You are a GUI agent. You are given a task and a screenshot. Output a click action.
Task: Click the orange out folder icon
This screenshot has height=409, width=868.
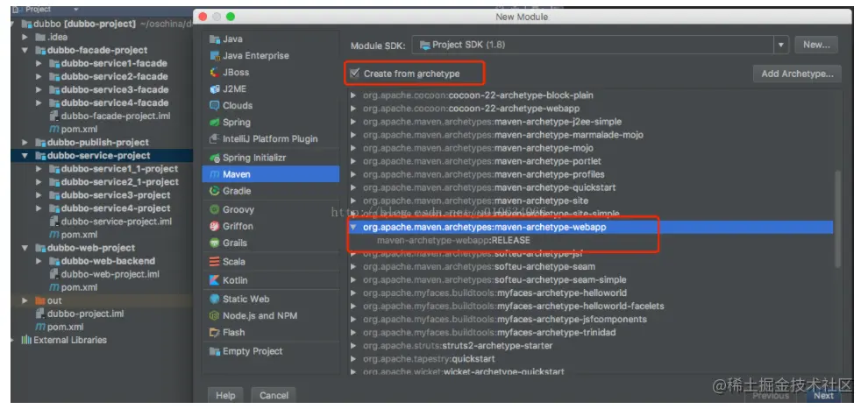coord(39,300)
